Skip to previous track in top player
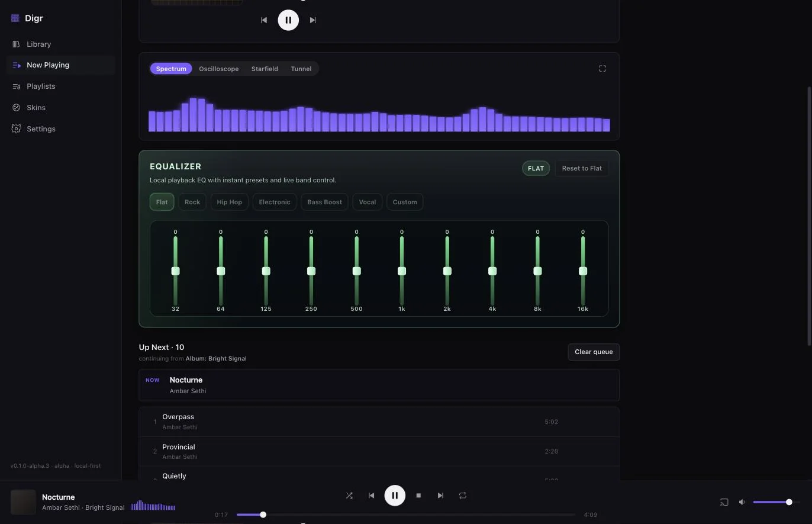 (x=264, y=20)
